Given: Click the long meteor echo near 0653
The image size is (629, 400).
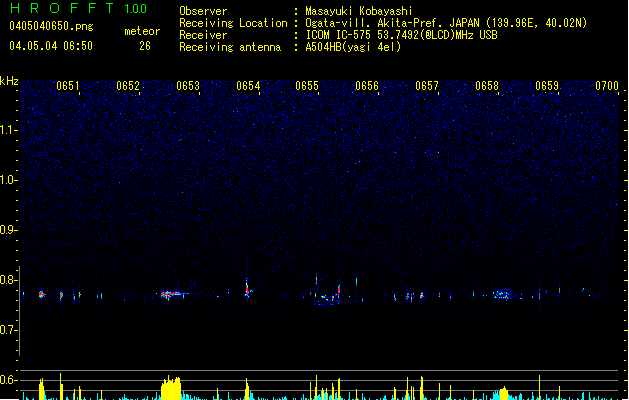Looking at the screenshot, I should (173, 295).
